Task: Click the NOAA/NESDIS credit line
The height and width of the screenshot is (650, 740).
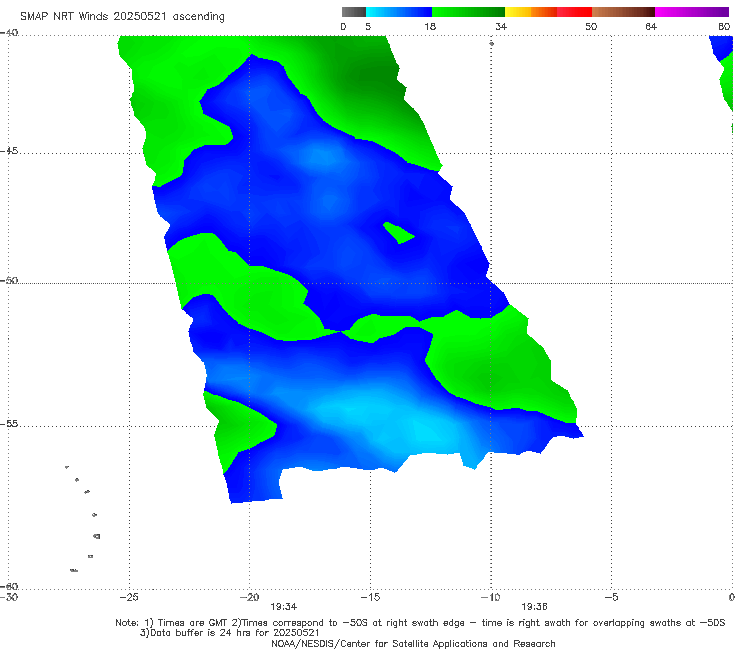Action: (x=413, y=643)
